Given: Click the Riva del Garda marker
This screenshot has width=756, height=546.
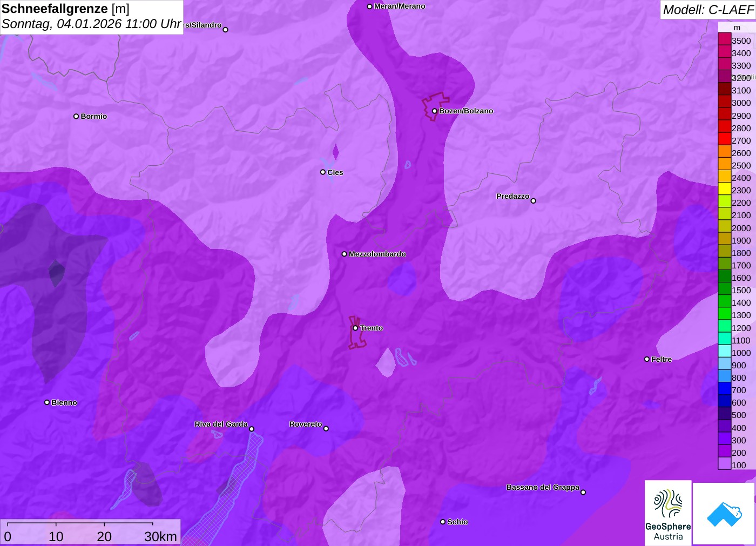Looking at the screenshot, I should 252,429.
